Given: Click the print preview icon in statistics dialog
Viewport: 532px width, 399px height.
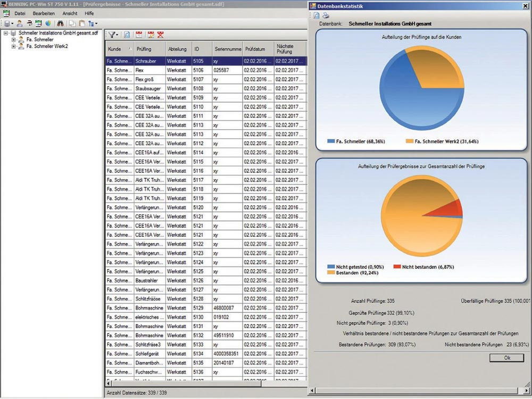Looking at the screenshot, I should tap(317, 15).
